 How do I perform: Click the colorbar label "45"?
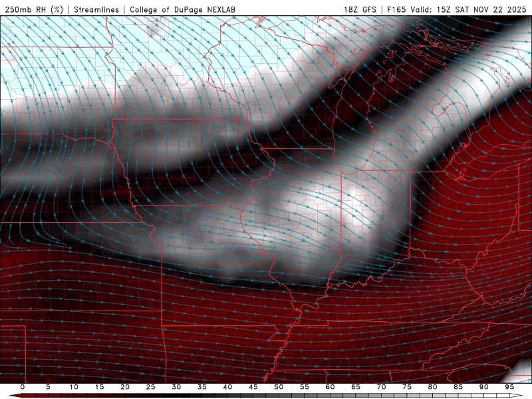tap(253, 387)
